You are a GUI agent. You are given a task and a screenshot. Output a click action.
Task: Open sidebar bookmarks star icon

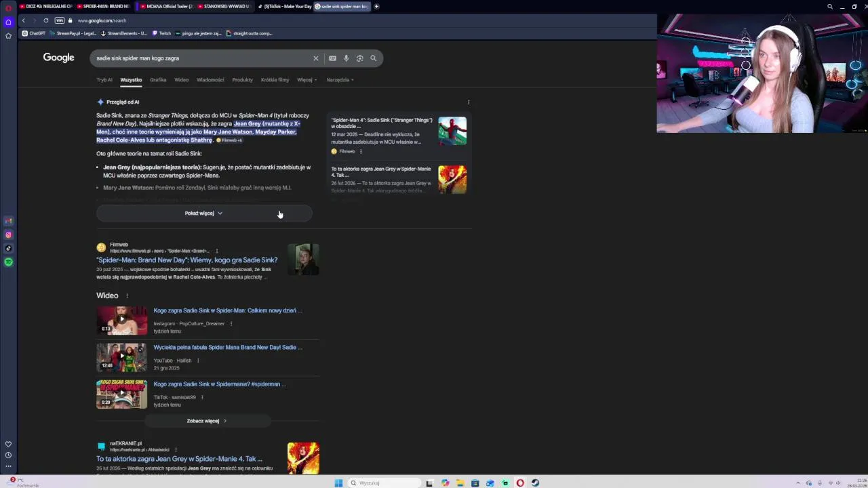pyautogui.click(x=8, y=36)
